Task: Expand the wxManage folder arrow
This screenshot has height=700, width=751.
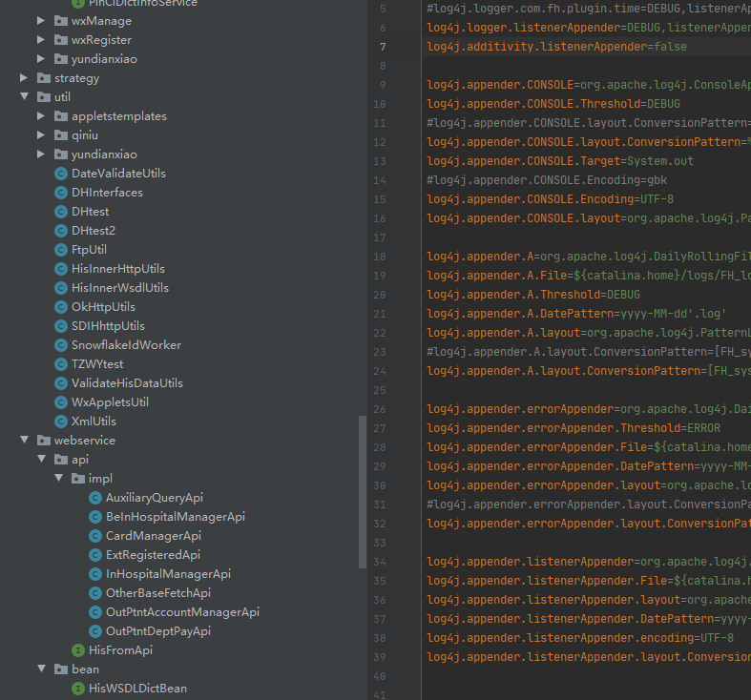Action: pyautogui.click(x=41, y=21)
